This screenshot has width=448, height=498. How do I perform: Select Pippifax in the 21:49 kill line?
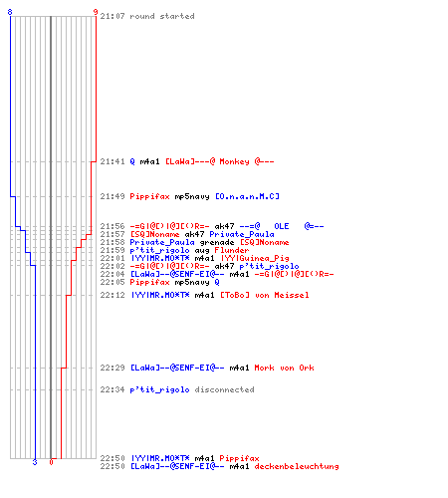pyautogui.click(x=149, y=196)
